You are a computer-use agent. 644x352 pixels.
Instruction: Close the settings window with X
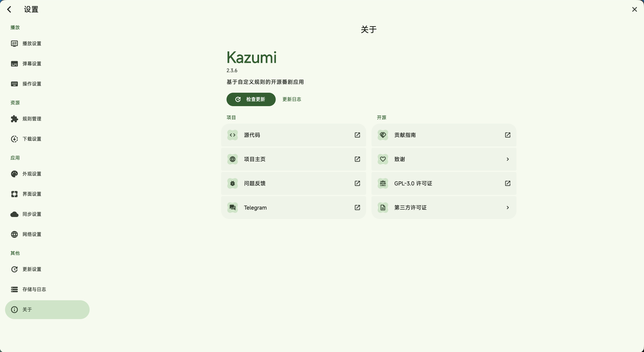(x=634, y=9)
